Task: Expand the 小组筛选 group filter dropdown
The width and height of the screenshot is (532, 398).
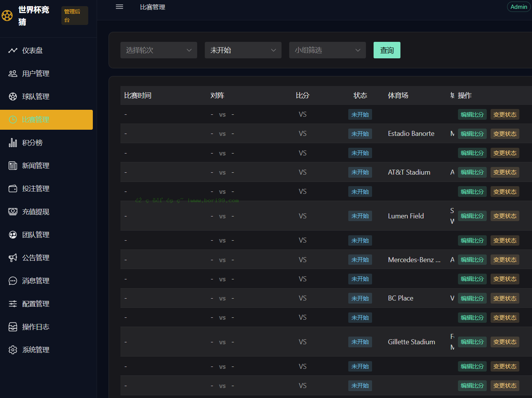Action: pos(328,50)
